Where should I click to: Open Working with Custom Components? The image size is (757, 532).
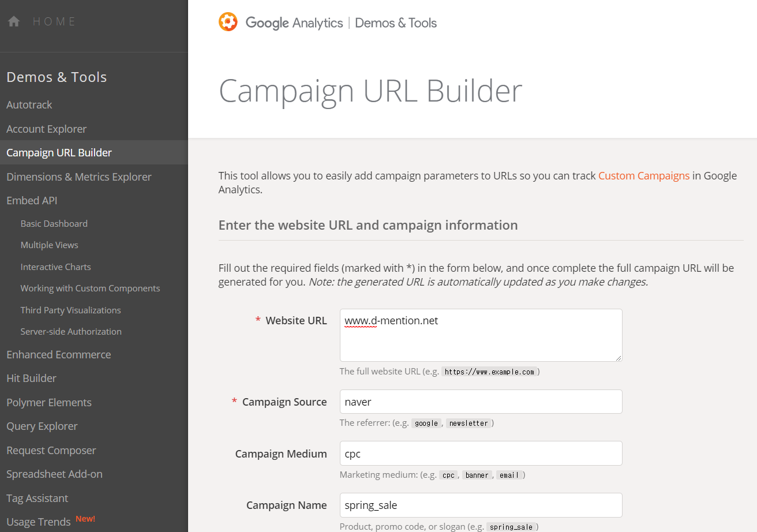pos(91,288)
